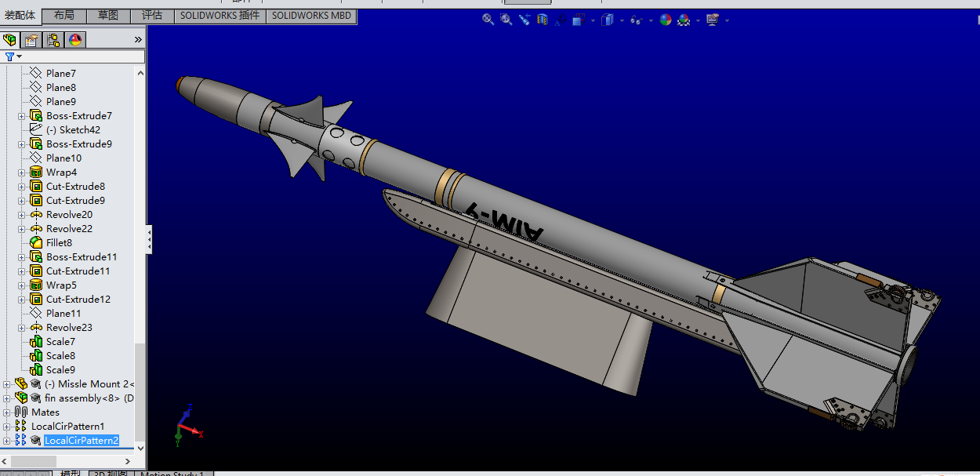Click the Mates paperclip icon
This screenshot has height=476, width=980.
(21, 412)
